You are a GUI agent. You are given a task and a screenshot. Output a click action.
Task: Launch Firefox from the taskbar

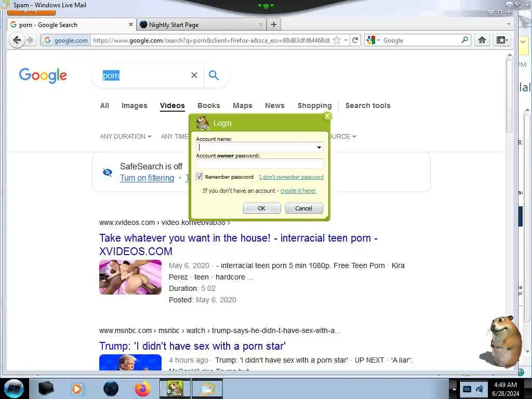click(x=143, y=389)
